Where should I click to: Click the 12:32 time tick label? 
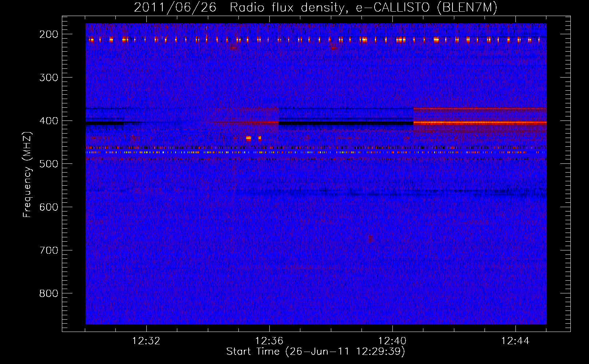[146, 341]
